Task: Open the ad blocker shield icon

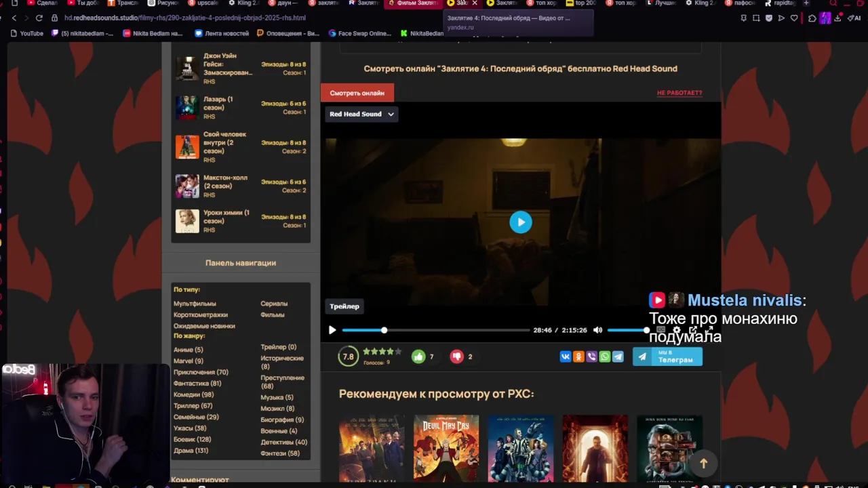Action: 769,18
